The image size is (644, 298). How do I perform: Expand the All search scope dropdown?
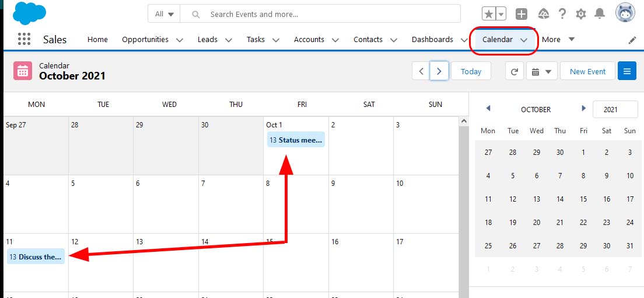[164, 14]
